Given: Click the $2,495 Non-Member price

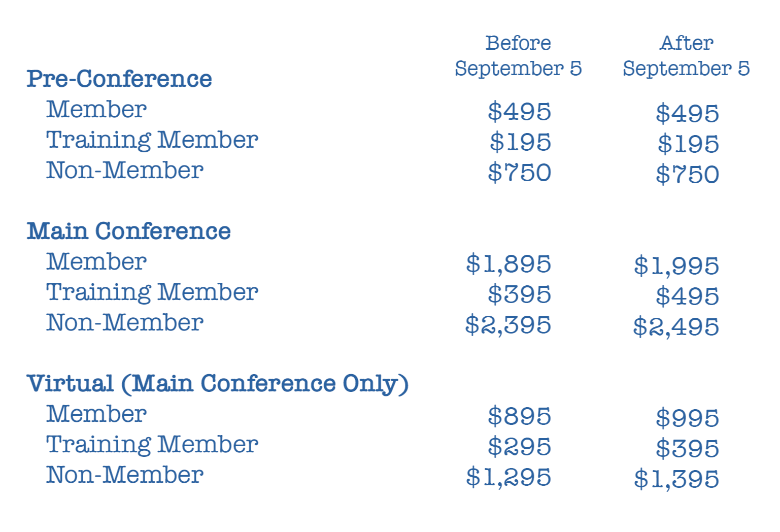Looking at the screenshot, I should tap(676, 326).
